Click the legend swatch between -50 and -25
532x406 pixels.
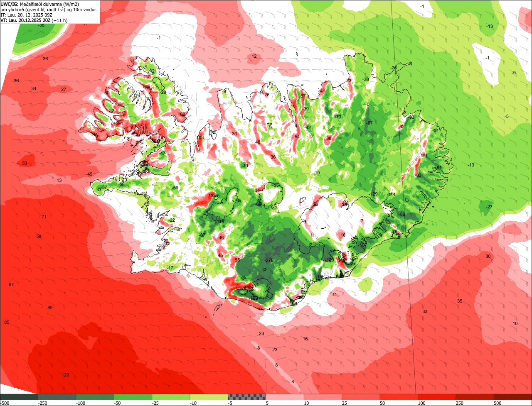coord(133,397)
